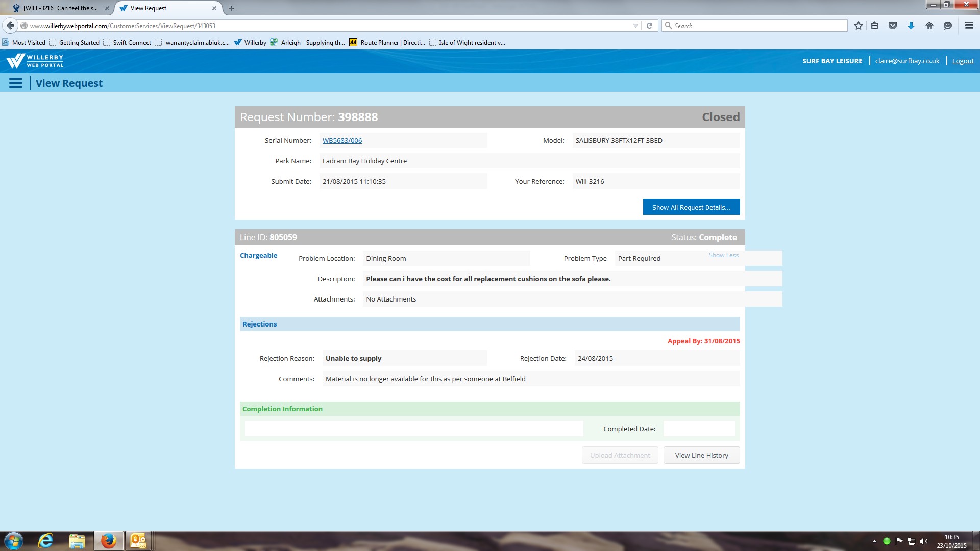Collapse line details with Show Less
The image size is (980, 551).
pos(723,255)
